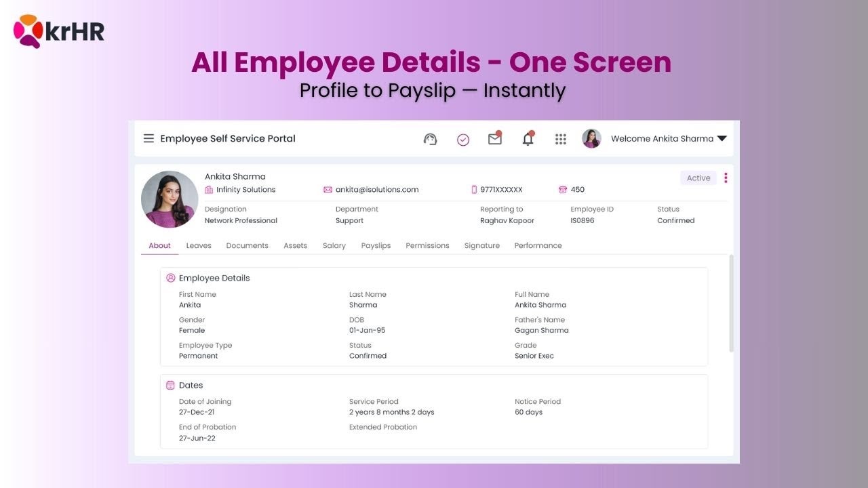Switch to the Leaves tab
The image size is (868, 488).
tap(199, 245)
